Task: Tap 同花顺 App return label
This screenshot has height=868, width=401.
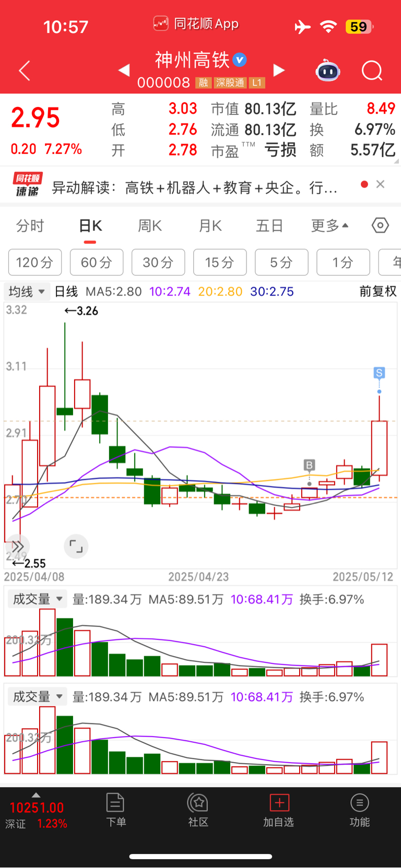Action: coord(196,23)
